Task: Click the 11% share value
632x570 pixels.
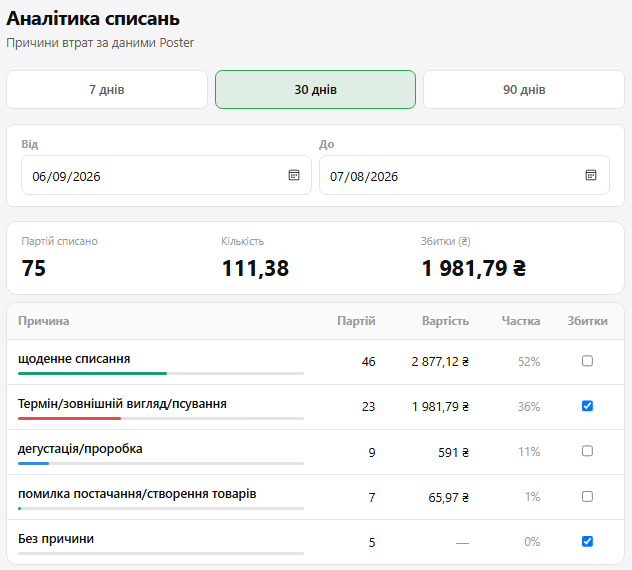Action: 529,452
